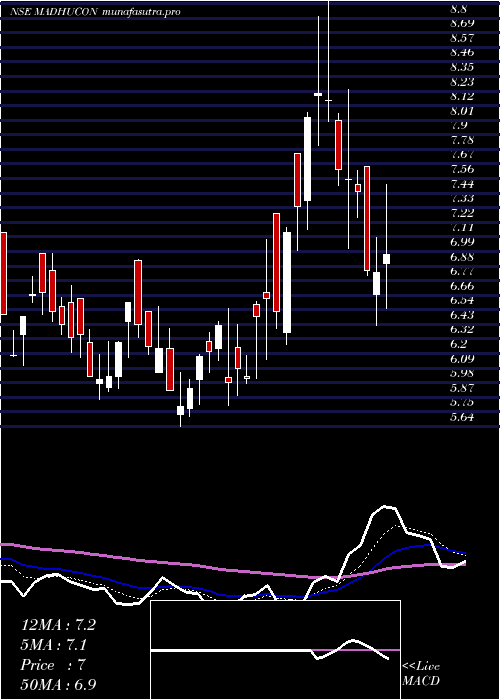Image resolution: width=500 pixels, height=700 pixels.
Task: Select the 8.8 price axis label
Action: coord(459,8)
